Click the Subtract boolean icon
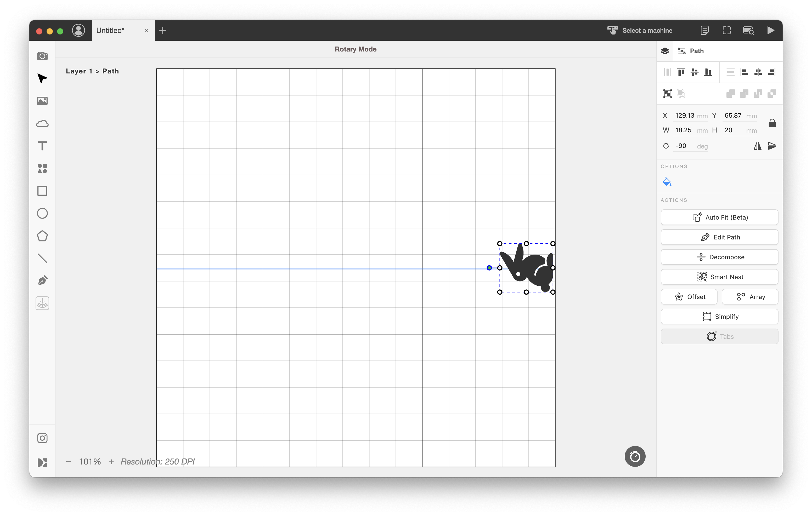Screen dimensions: 812x516 tap(744, 93)
